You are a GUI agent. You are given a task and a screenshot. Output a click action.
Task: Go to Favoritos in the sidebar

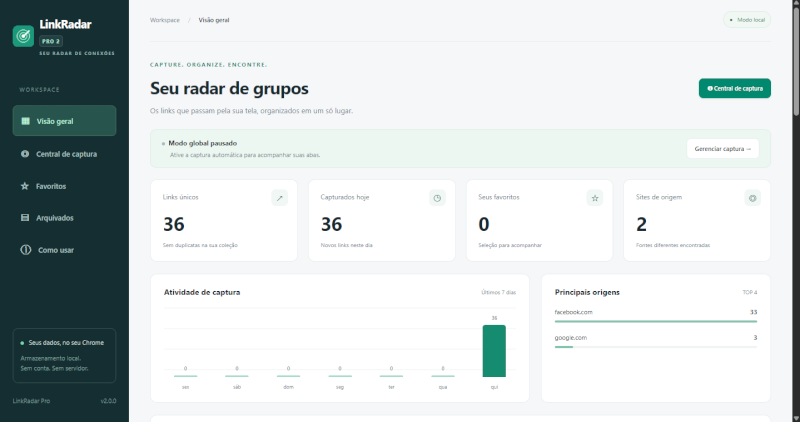[x=64, y=186]
